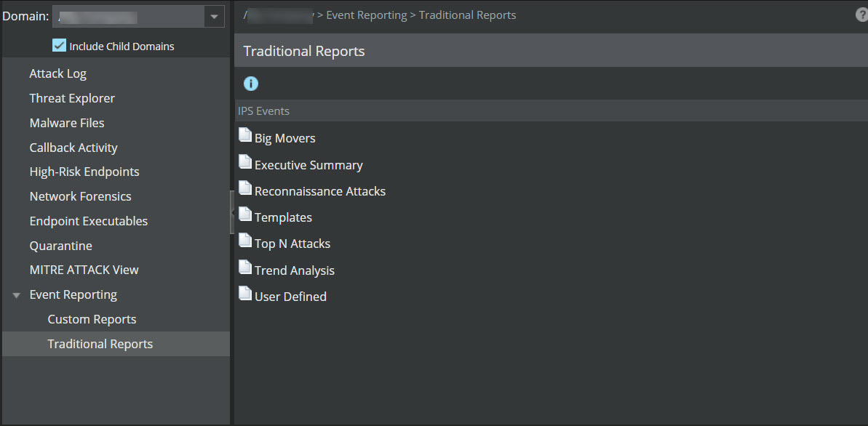Open the Templates report link

pos(284,217)
